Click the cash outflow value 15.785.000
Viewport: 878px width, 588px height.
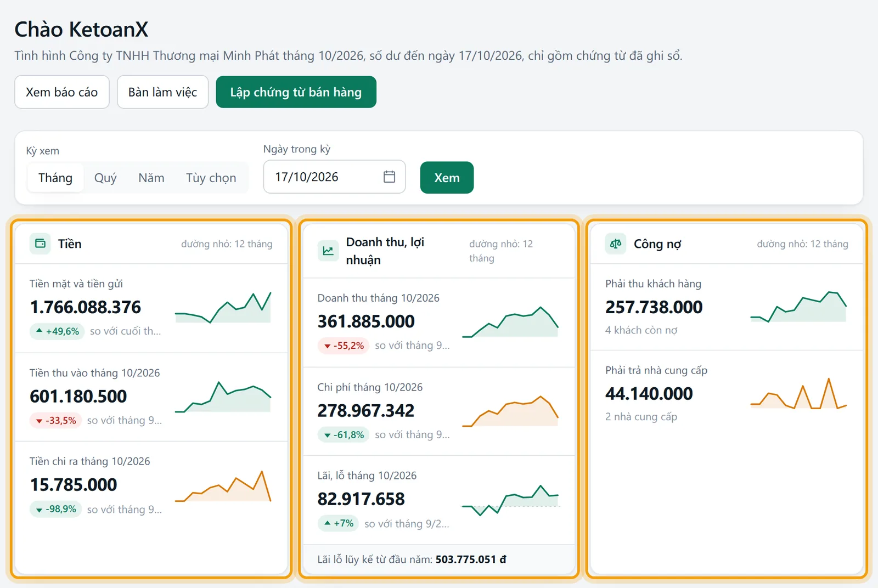74,485
